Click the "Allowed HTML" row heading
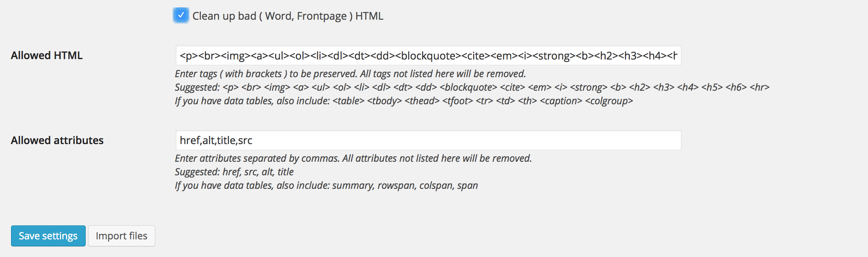The width and height of the screenshot is (868, 257). pos(47,55)
